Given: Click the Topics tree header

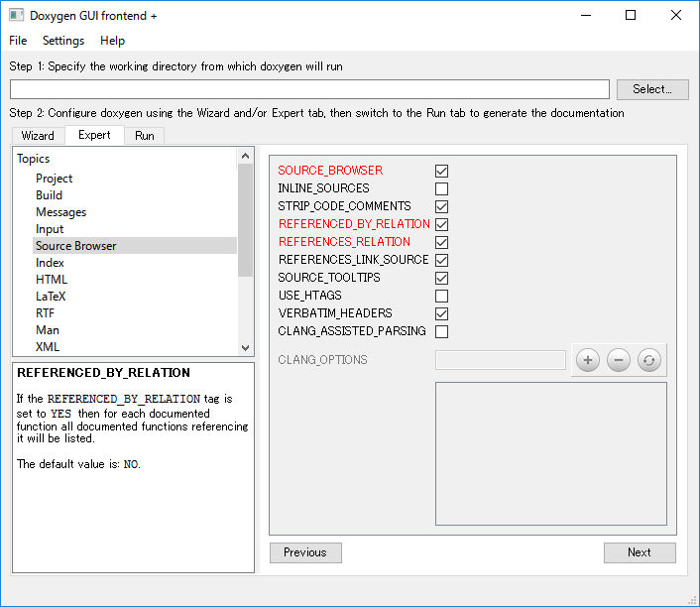Looking at the screenshot, I should tap(34, 159).
